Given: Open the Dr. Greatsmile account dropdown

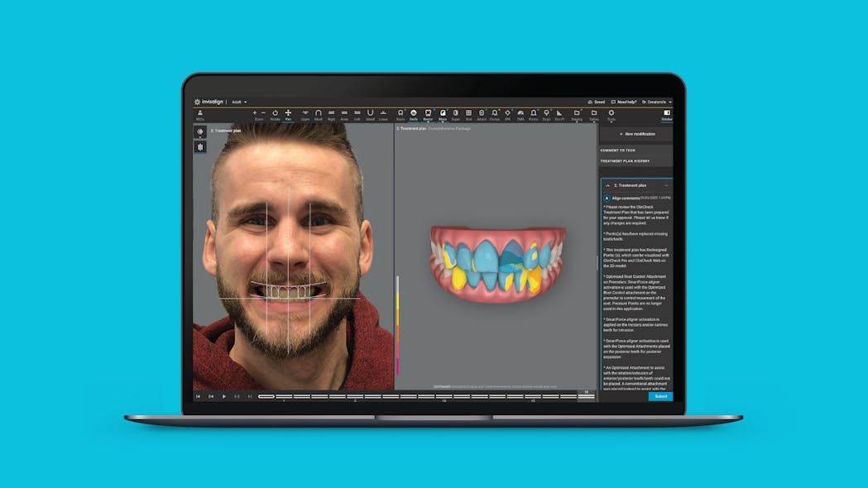Looking at the screenshot, I should point(656,103).
